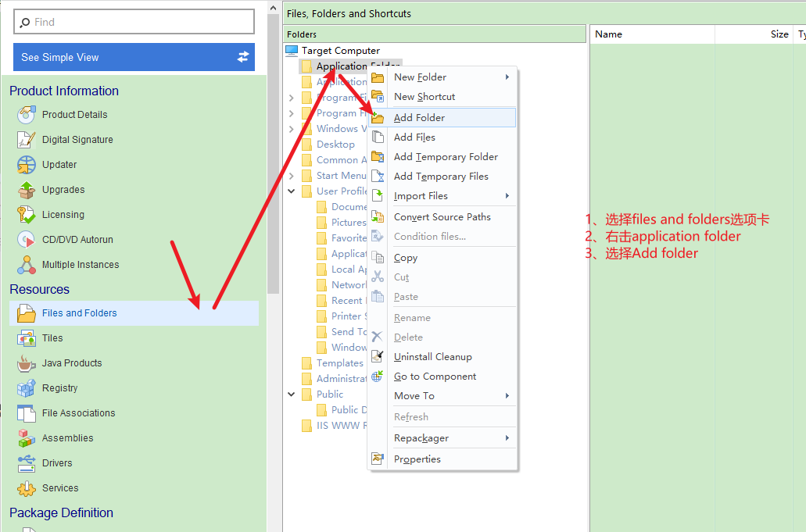Screen dimensions: 806x532
Task: Switch view with See Simple View button
Action: tap(134, 57)
